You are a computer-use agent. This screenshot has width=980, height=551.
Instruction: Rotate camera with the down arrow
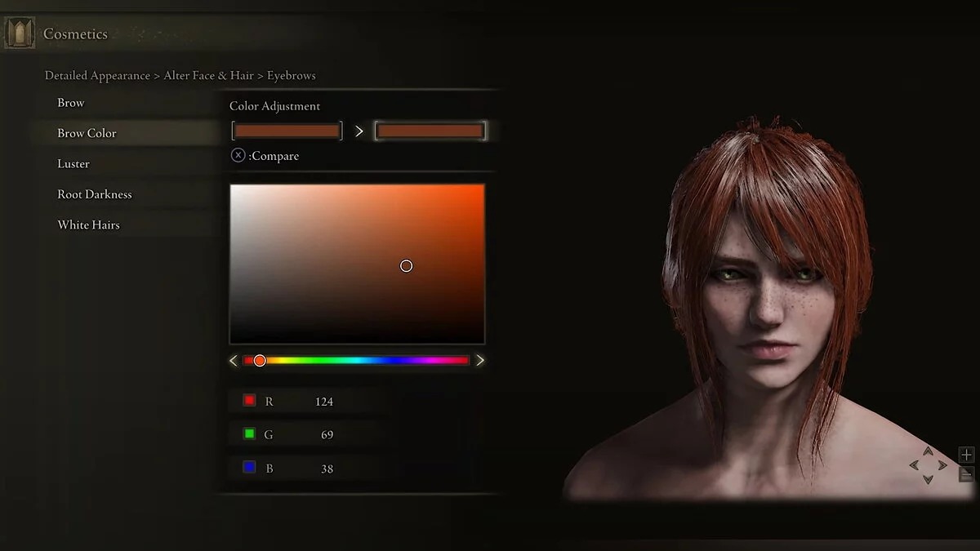(928, 479)
